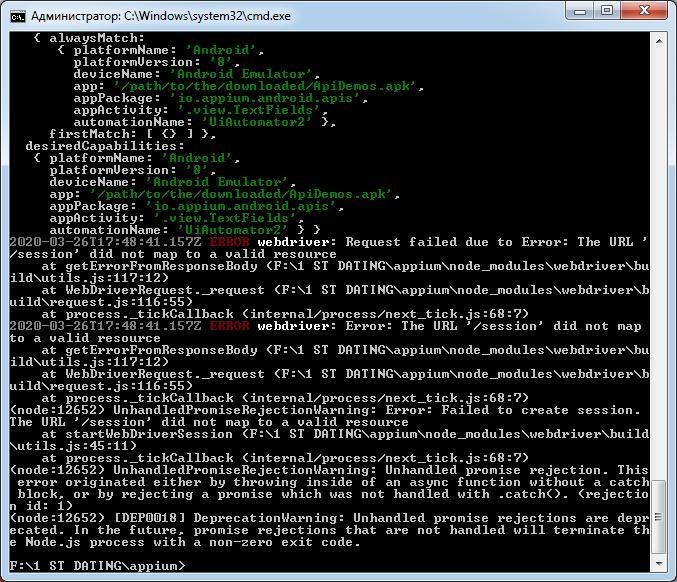Open the cmd.exe system menu icon
This screenshot has height=582, width=677.
18,16
